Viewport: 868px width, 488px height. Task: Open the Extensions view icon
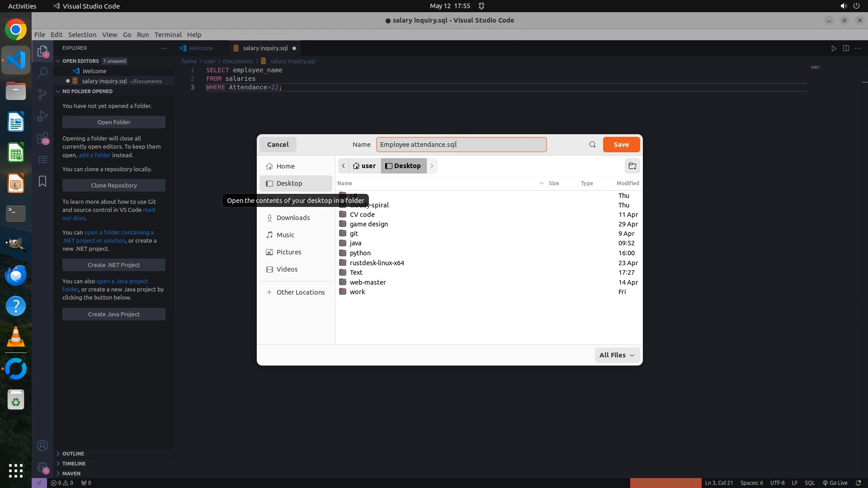tap(42, 138)
